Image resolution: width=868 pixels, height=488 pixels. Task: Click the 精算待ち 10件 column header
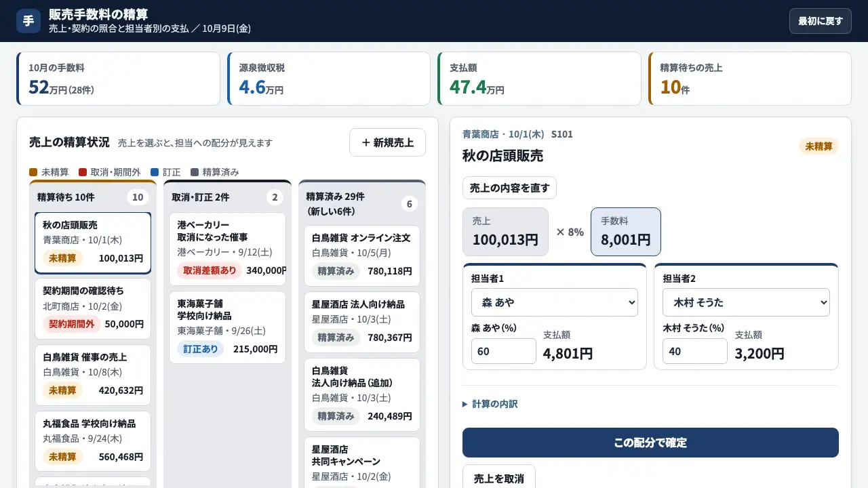coord(93,197)
